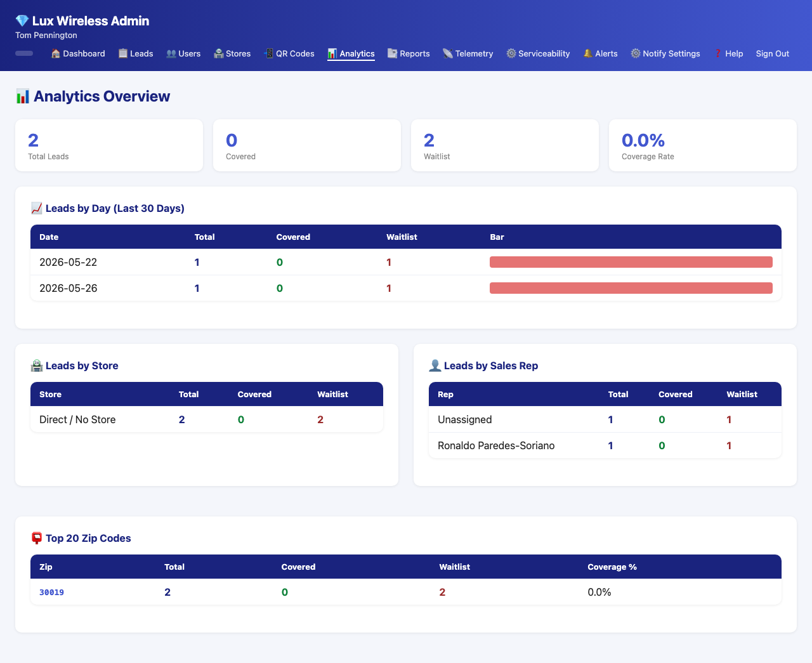Click the Direct / No Store row

click(x=207, y=419)
